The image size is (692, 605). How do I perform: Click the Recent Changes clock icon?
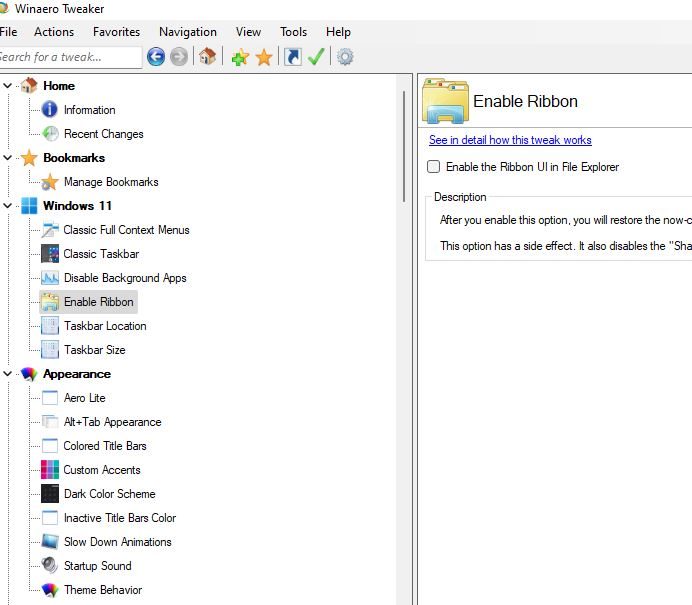click(x=50, y=134)
